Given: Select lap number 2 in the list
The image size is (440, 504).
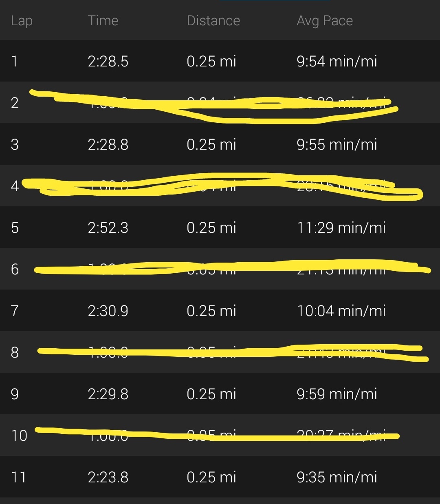Looking at the screenshot, I should tap(15, 103).
